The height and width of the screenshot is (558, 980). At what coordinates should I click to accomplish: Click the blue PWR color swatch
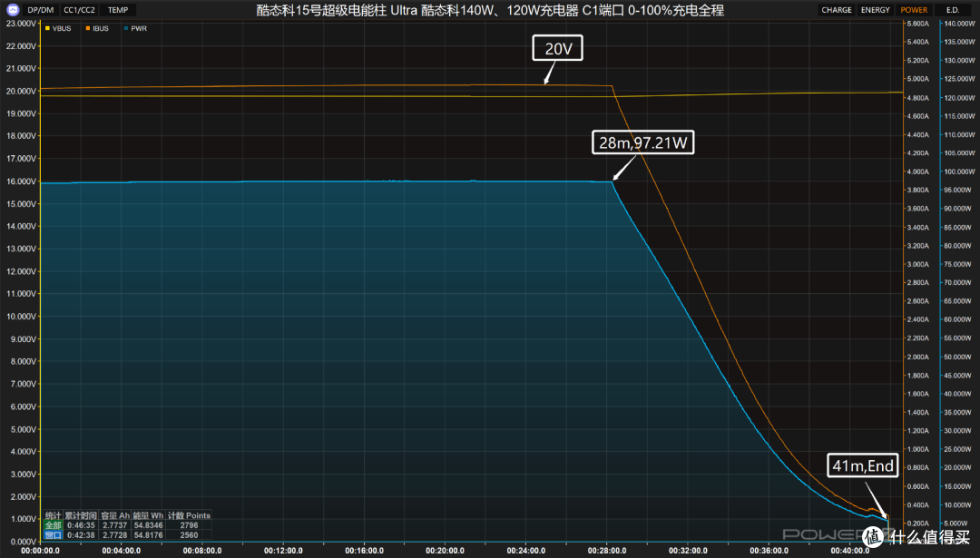[126, 28]
